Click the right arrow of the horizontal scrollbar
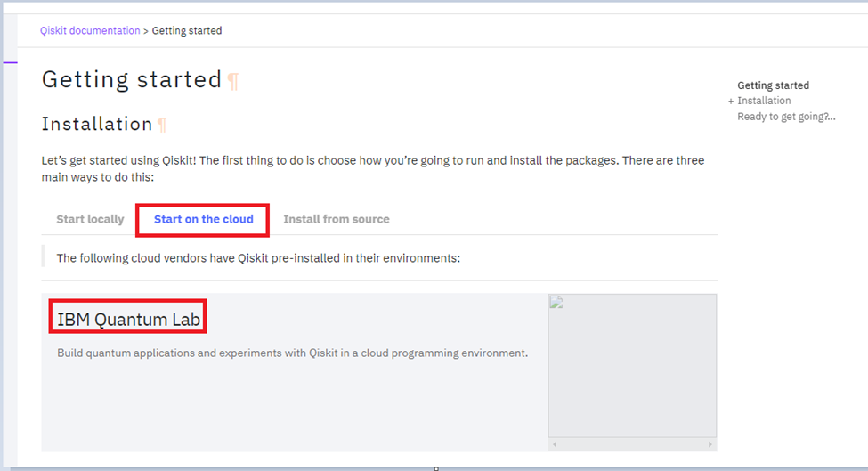 (710, 444)
